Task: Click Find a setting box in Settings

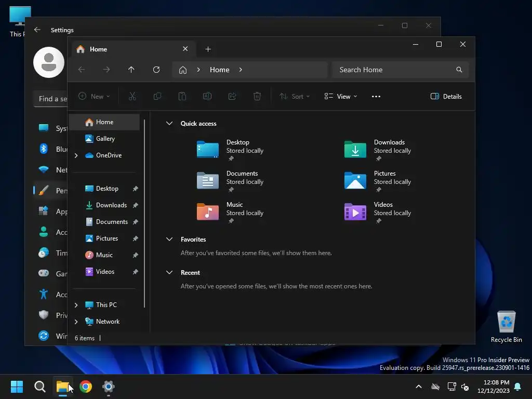Action: pyautogui.click(x=51, y=99)
